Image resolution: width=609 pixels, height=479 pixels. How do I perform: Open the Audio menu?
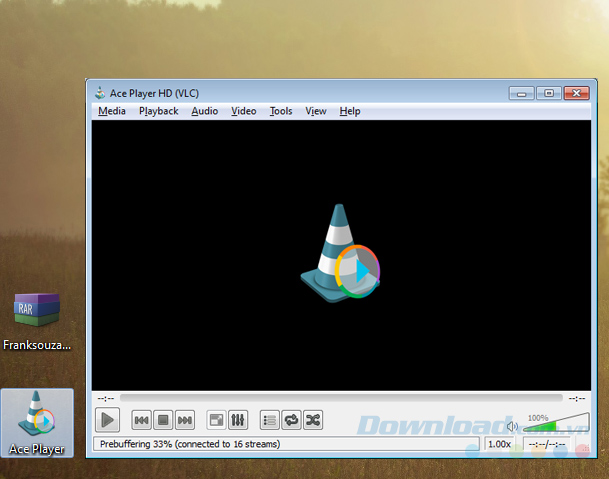click(x=204, y=111)
